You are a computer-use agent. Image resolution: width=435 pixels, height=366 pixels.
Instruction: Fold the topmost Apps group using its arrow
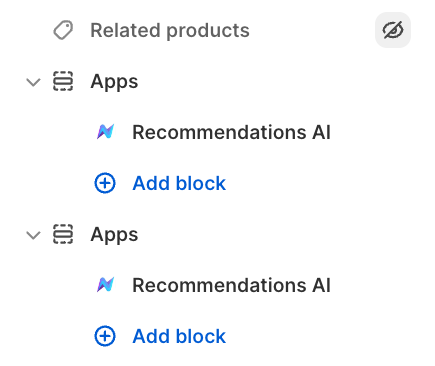[x=33, y=82]
